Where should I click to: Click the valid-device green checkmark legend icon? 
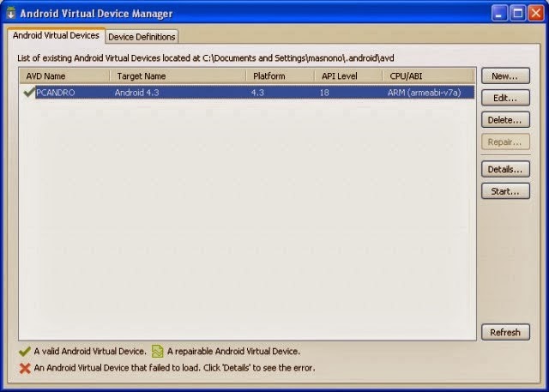(x=25, y=352)
